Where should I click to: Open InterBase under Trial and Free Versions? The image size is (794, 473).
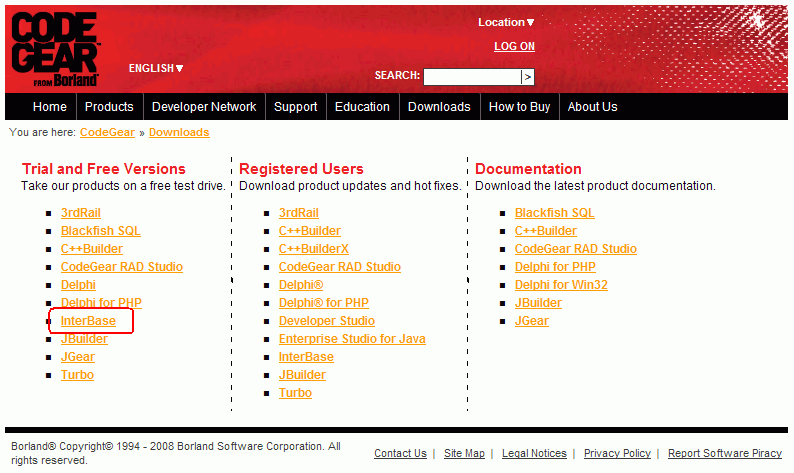click(88, 321)
